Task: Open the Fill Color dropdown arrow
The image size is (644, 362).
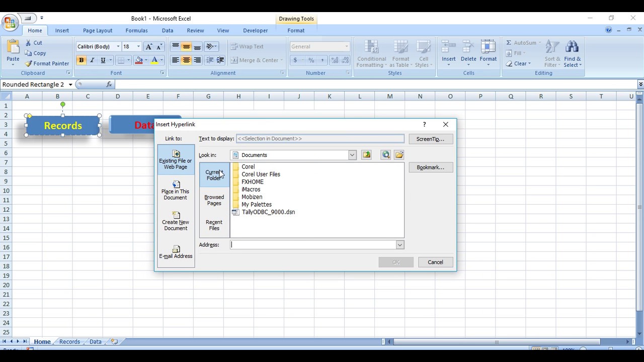Action: click(x=146, y=60)
